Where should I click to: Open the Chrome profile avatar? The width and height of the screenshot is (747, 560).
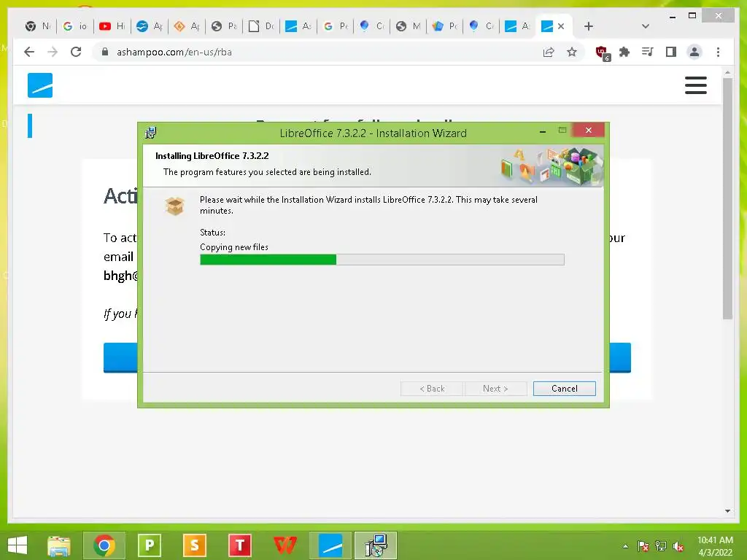pos(694,52)
